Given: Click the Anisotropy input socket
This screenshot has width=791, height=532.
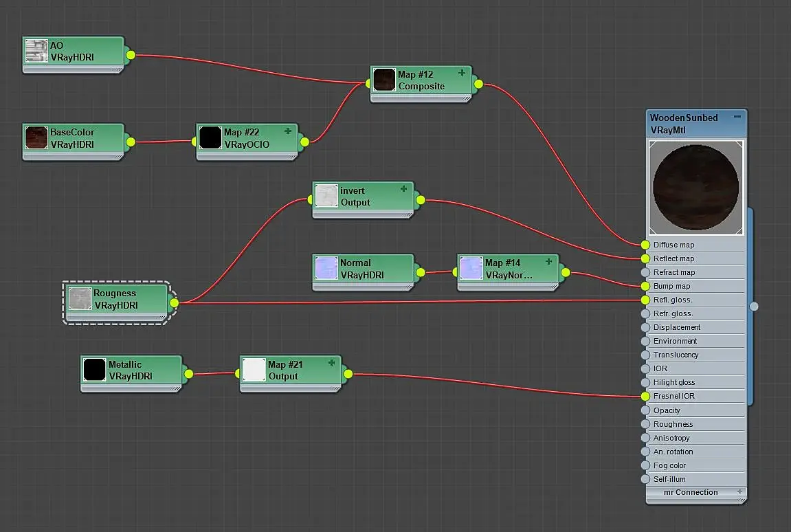Looking at the screenshot, I should pos(645,438).
